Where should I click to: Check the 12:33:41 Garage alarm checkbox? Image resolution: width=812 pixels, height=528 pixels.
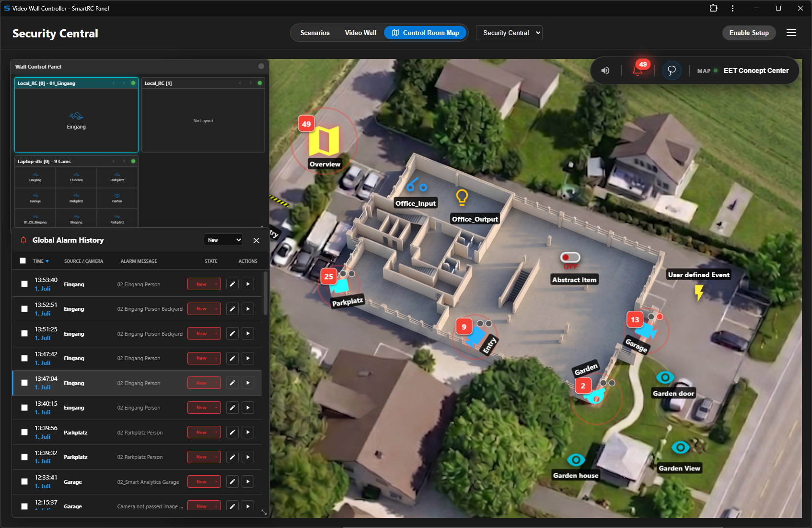pos(24,481)
